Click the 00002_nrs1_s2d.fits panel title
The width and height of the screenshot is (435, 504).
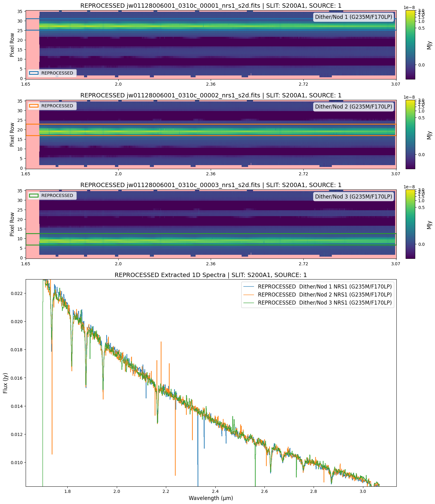211,95
